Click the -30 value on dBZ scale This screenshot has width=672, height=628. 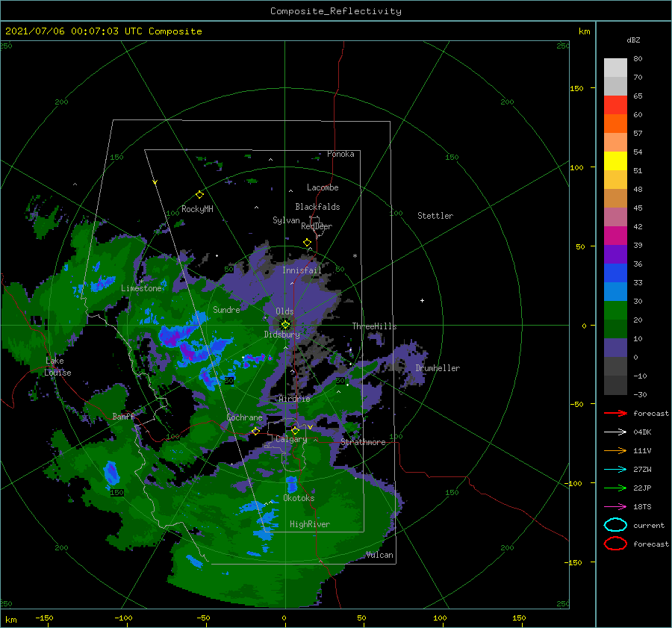(x=641, y=394)
